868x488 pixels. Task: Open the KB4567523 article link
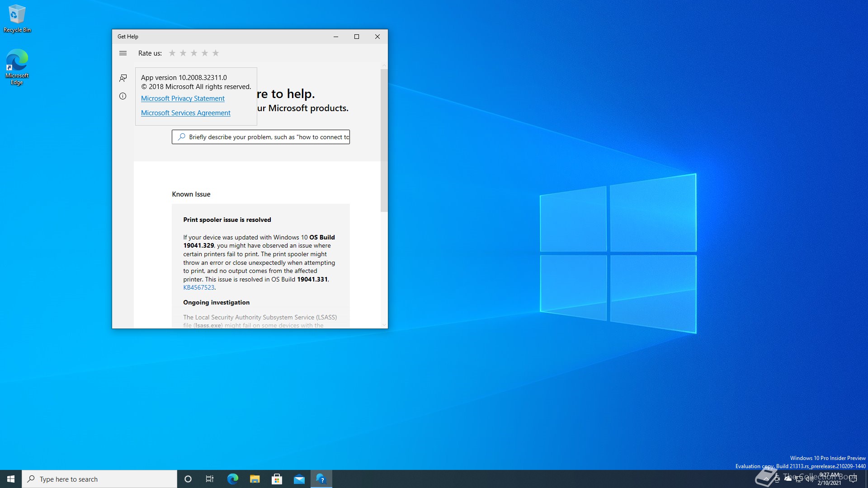tap(198, 287)
